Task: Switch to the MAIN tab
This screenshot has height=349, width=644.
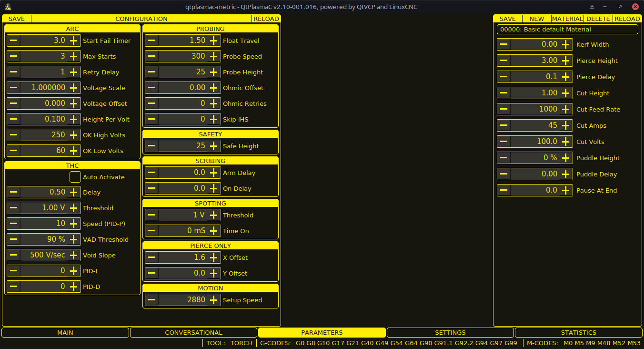Action: tap(65, 332)
